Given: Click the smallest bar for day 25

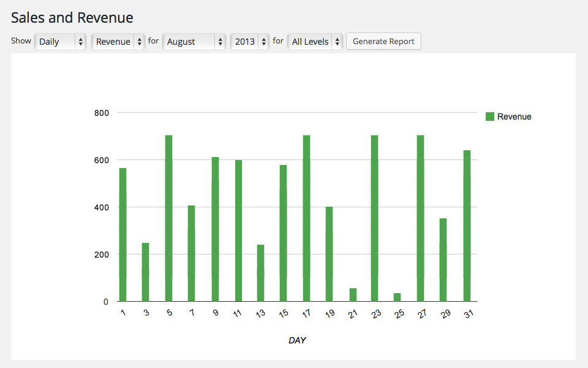Looking at the screenshot, I should (x=397, y=297).
